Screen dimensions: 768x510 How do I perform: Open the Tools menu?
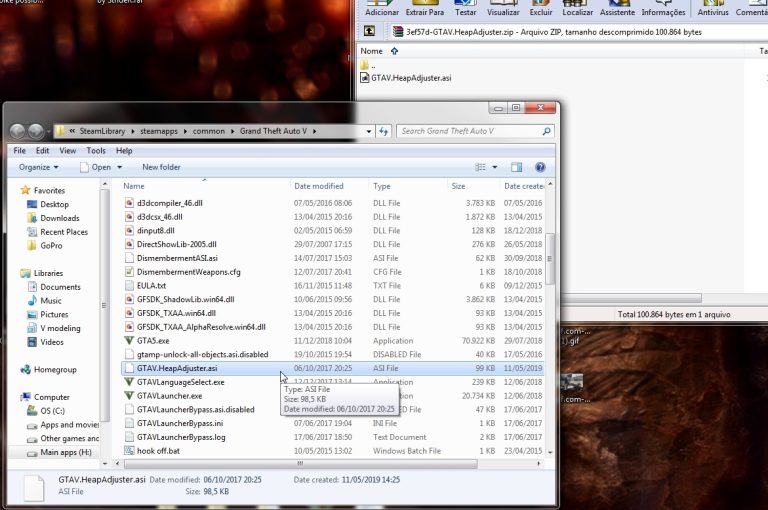tap(96, 151)
